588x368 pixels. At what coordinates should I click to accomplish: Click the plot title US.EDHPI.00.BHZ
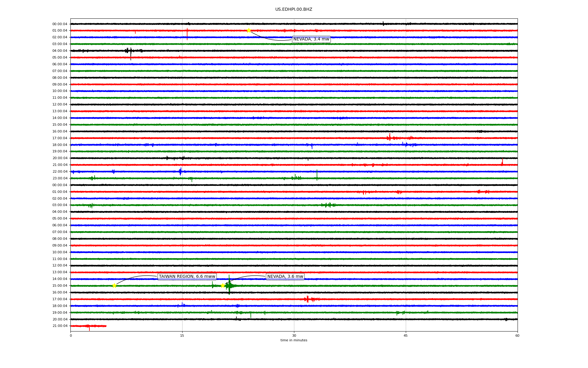pyautogui.click(x=294, y=10)
